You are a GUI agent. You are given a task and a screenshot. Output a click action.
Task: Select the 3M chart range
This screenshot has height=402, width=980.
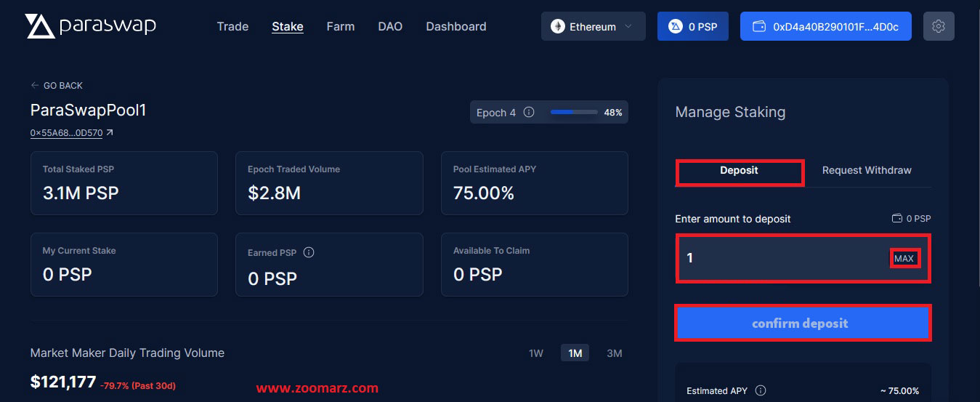[615, 353]
